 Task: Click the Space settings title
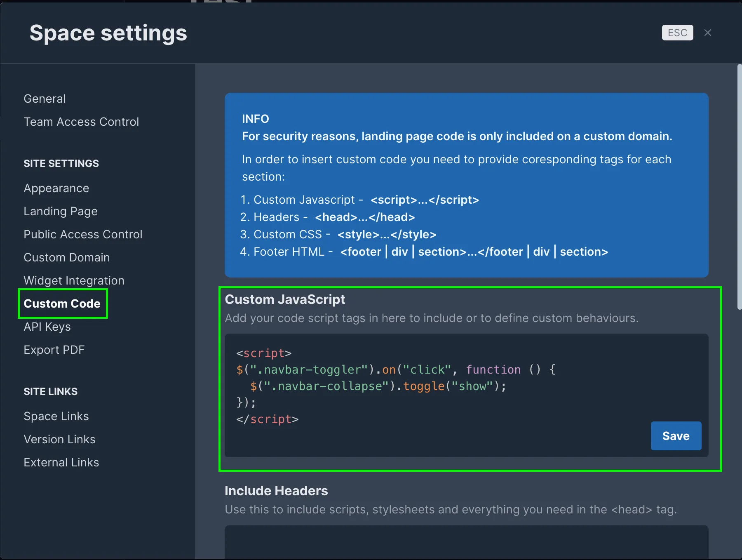[108, 33]
